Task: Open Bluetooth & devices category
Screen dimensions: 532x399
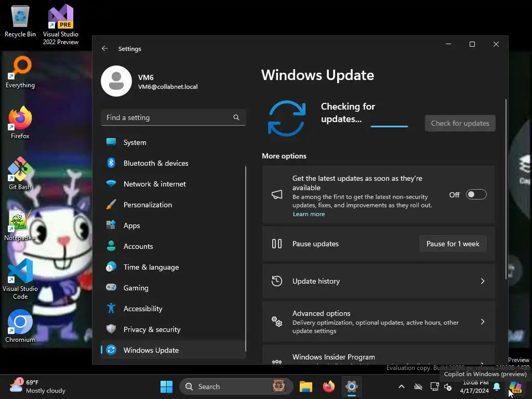Action: 174,163
